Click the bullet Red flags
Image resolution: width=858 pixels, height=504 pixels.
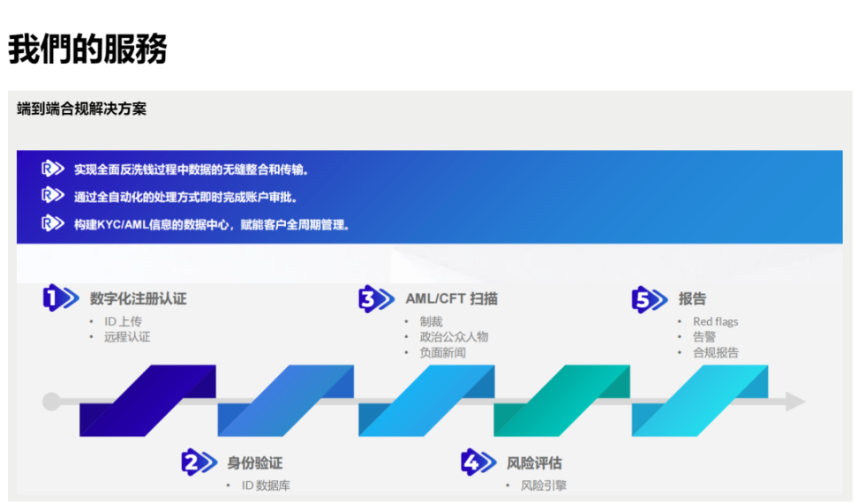coord(716,321)
